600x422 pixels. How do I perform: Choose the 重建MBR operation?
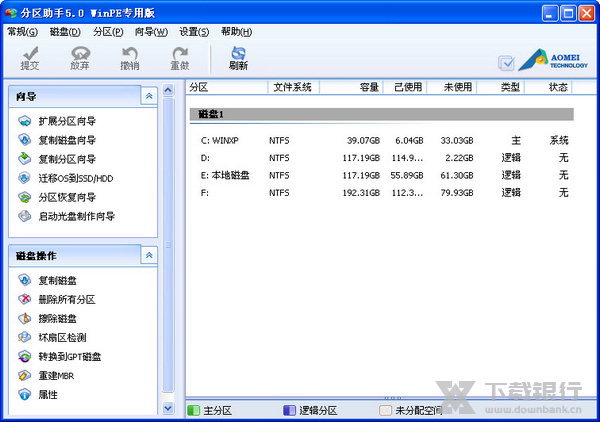[x=25, y=376]
